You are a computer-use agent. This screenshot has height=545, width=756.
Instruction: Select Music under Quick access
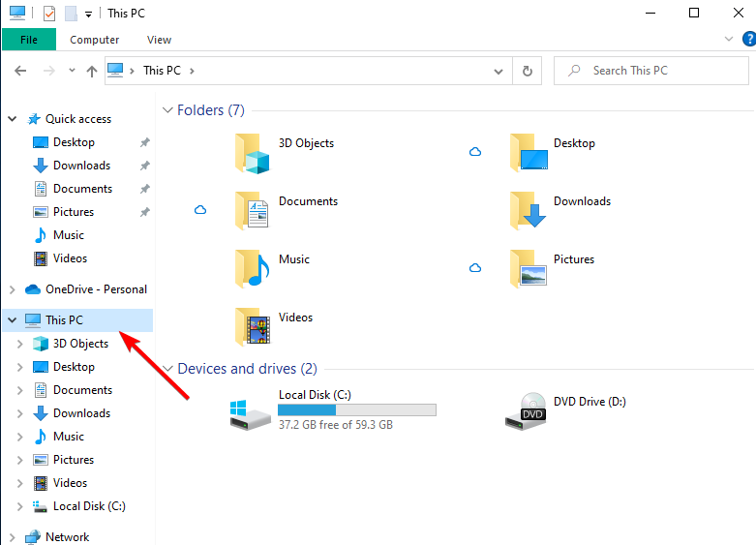(x=69, y=235)
